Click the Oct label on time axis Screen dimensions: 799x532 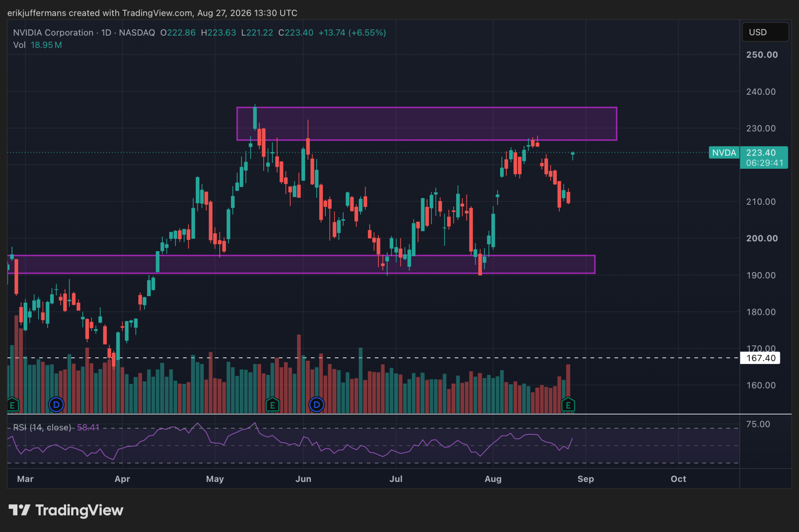(679, 479)
